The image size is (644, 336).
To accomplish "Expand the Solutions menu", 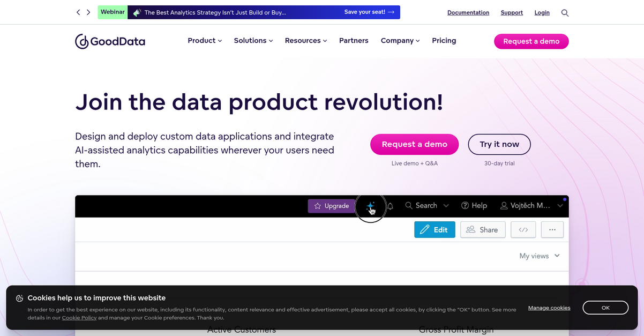I will tap(253, 41).
